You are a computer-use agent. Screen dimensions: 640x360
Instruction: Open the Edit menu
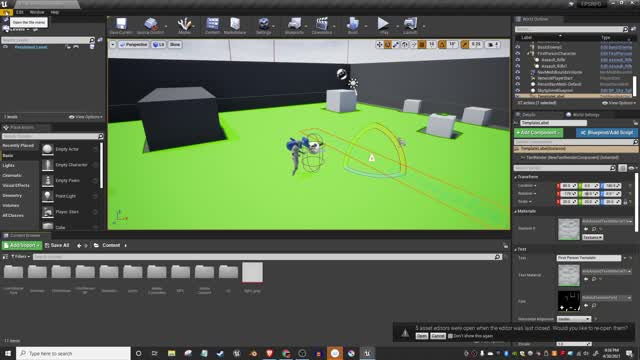(19, 12)
